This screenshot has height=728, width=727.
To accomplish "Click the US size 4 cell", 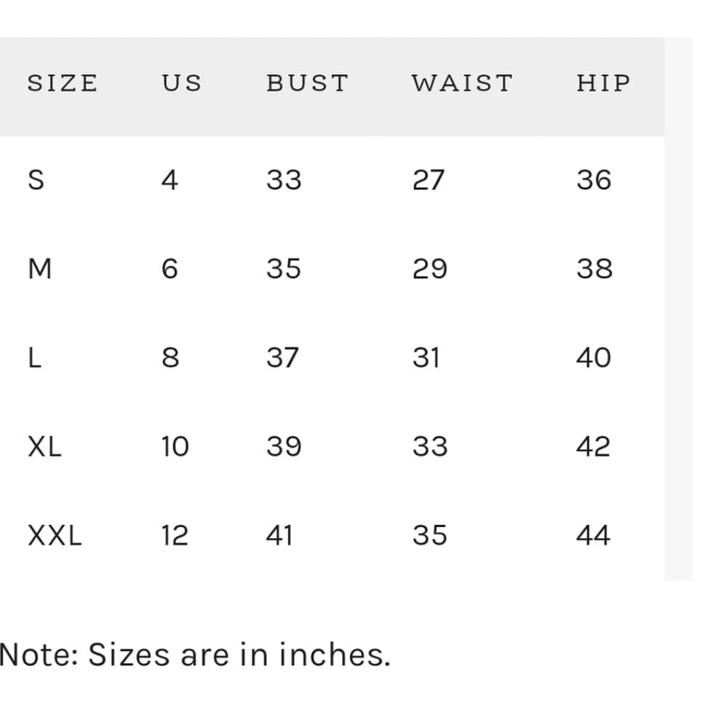I will (170, 180).
